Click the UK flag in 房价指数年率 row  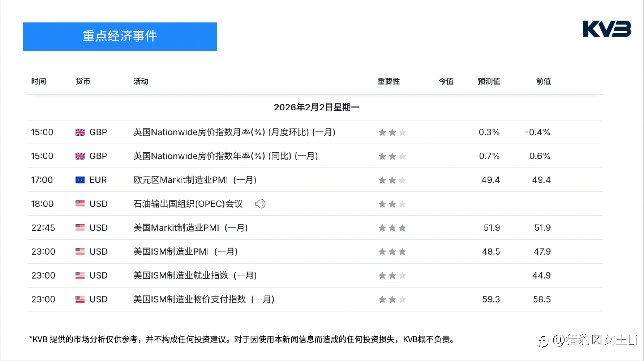(x=80, y=156)
